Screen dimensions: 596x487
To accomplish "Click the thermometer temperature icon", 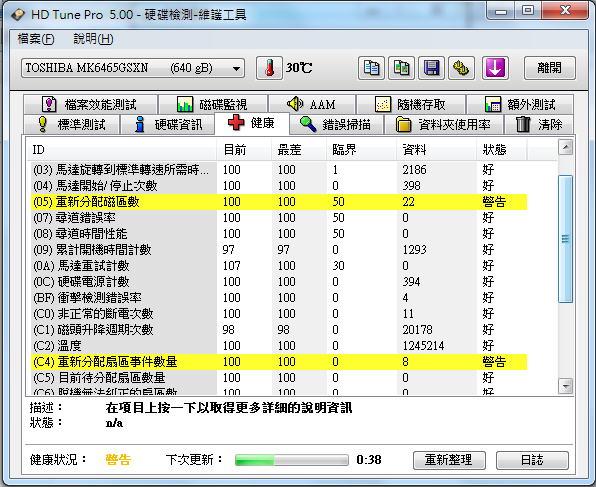I will (x=269, y=68).
